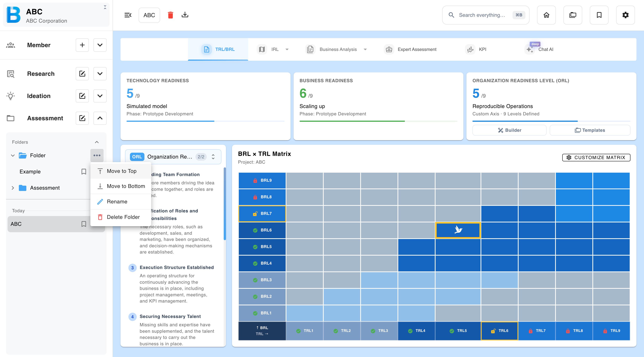The width and height of the screenshot is (644, 357).
Task: Focus the Search everything field
Action: tap(485, 15)
